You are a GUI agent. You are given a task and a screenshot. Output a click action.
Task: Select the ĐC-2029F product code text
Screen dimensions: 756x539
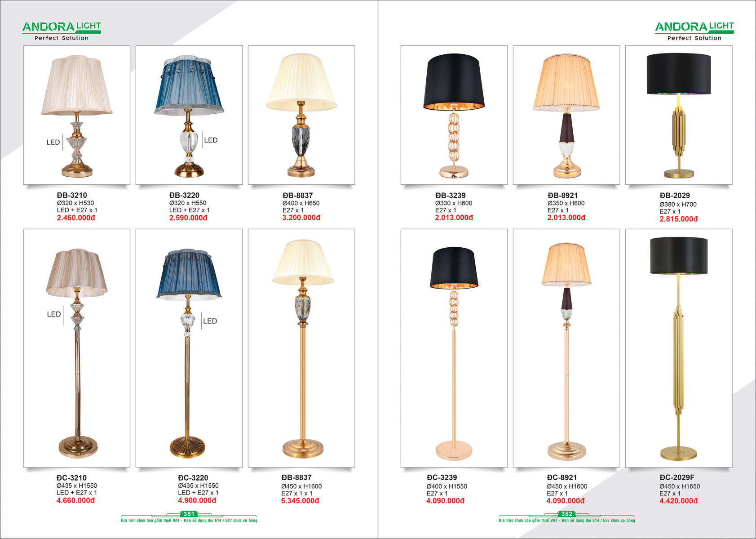click(x=677, y=477)
